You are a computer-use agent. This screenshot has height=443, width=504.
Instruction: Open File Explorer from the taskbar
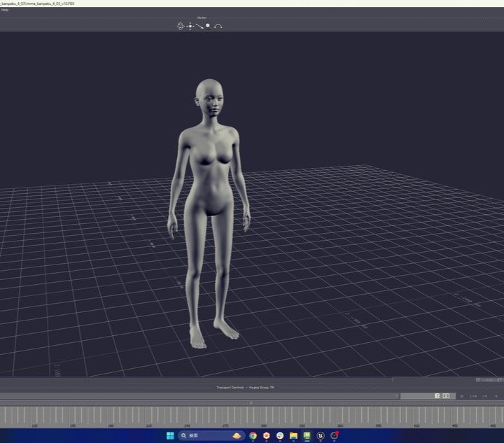coord(293,435)
